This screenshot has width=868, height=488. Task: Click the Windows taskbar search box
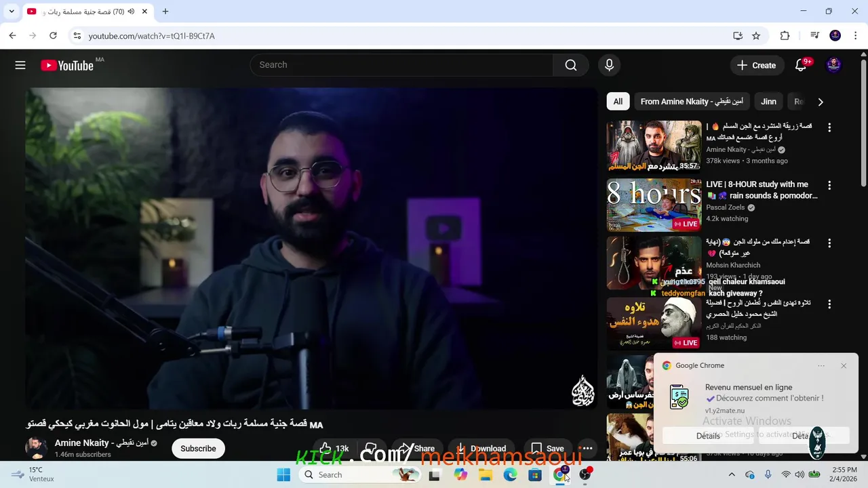tap(358, 474)
